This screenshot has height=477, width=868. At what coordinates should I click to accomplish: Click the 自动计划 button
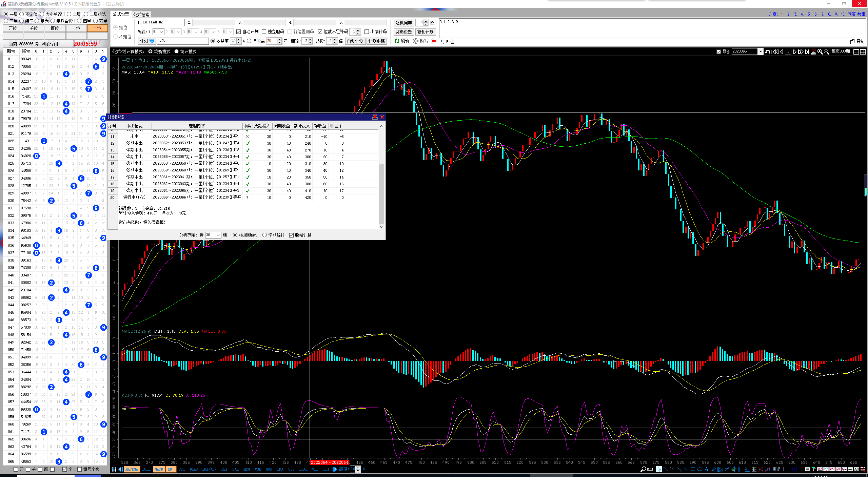[x=355, y=41]
